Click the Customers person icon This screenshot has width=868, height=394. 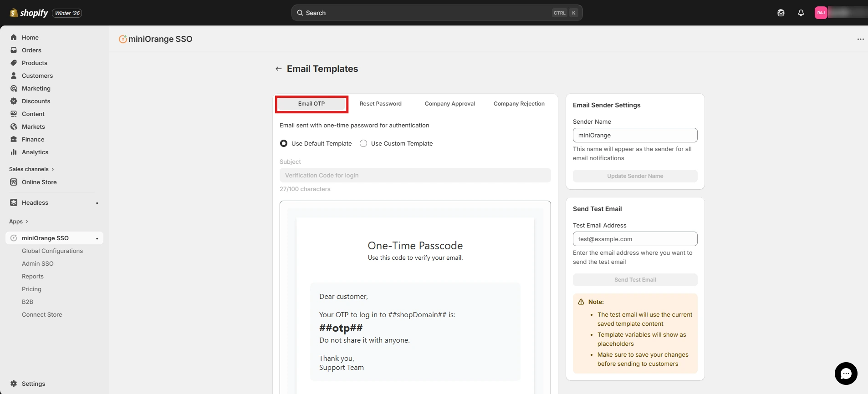(x=14, y=76)
